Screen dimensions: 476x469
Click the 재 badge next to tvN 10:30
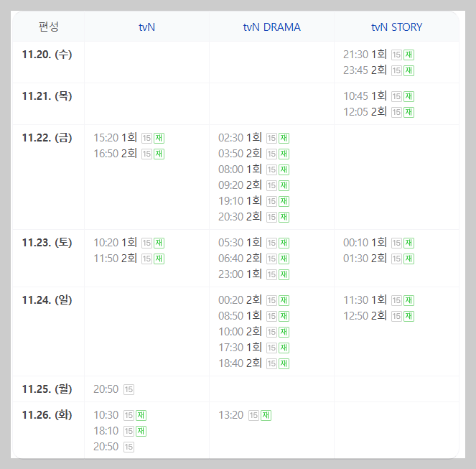(x=141, y=415)
